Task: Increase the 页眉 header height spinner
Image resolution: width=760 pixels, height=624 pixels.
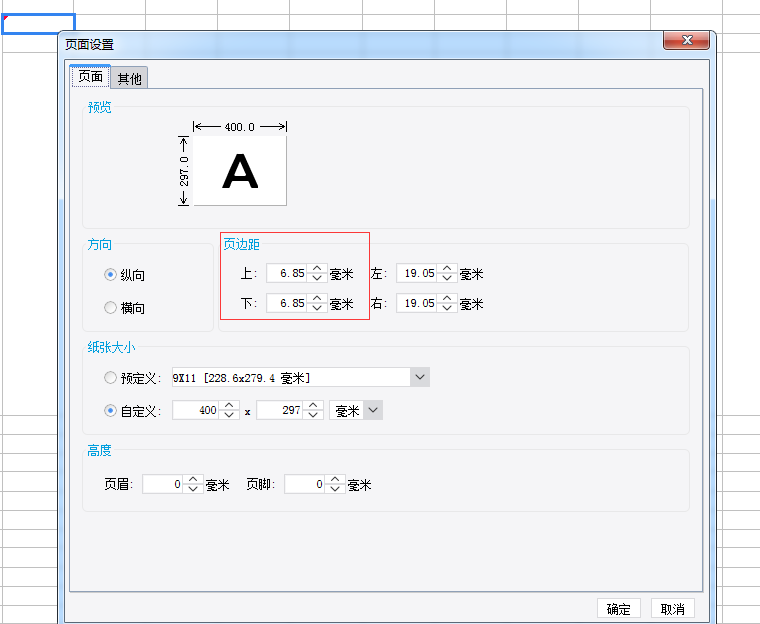Action: [x=193, y=479]
